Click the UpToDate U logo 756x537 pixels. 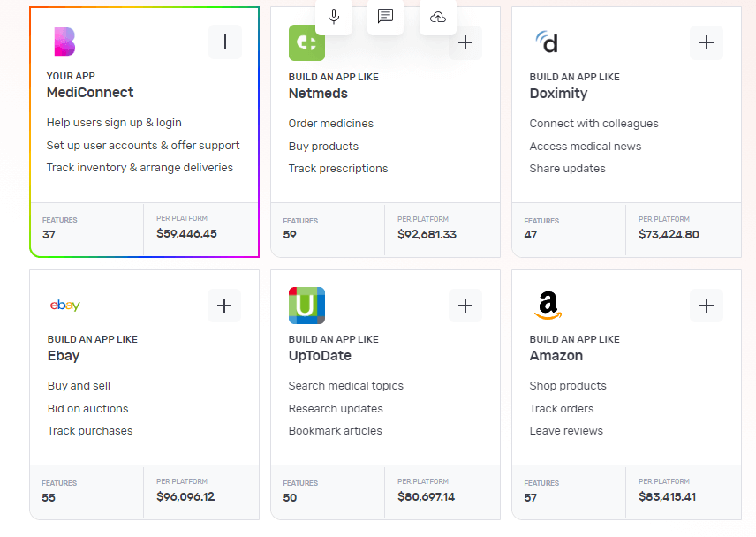pos(306,306)
